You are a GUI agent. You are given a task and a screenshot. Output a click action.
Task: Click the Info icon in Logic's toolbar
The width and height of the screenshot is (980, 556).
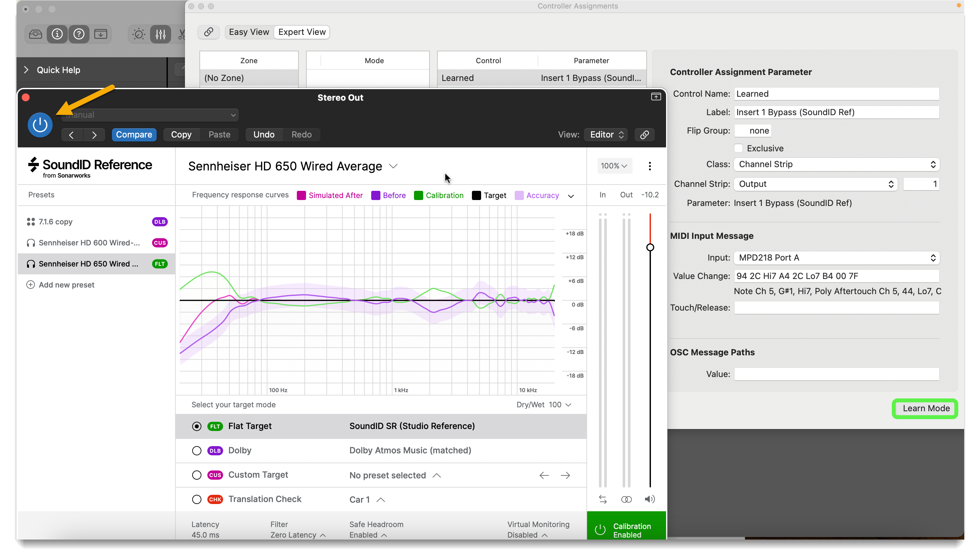click(57, 34)
